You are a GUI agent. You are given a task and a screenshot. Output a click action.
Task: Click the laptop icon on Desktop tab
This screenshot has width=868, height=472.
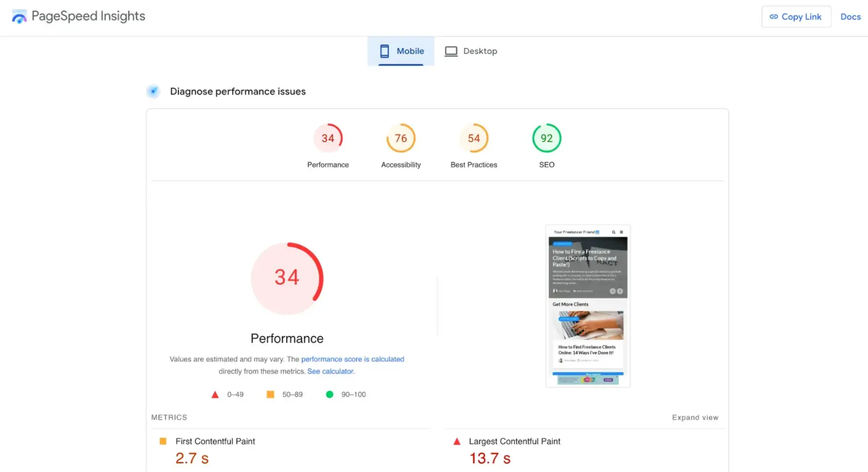pos(451,51)
